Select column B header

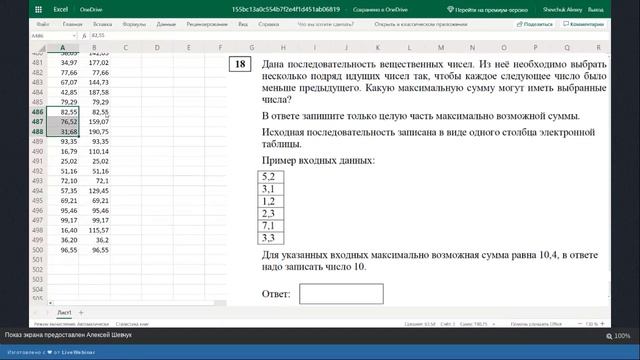tap(94, 48)
